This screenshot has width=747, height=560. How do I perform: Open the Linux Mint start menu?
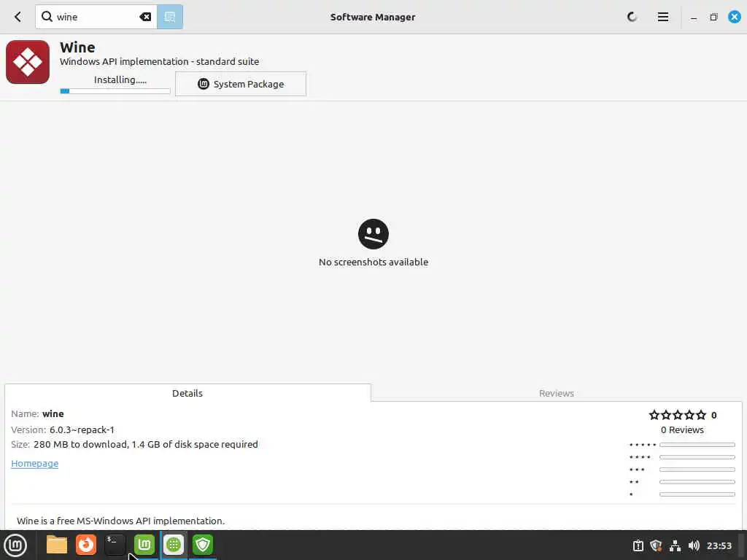[x=15, y=545]
